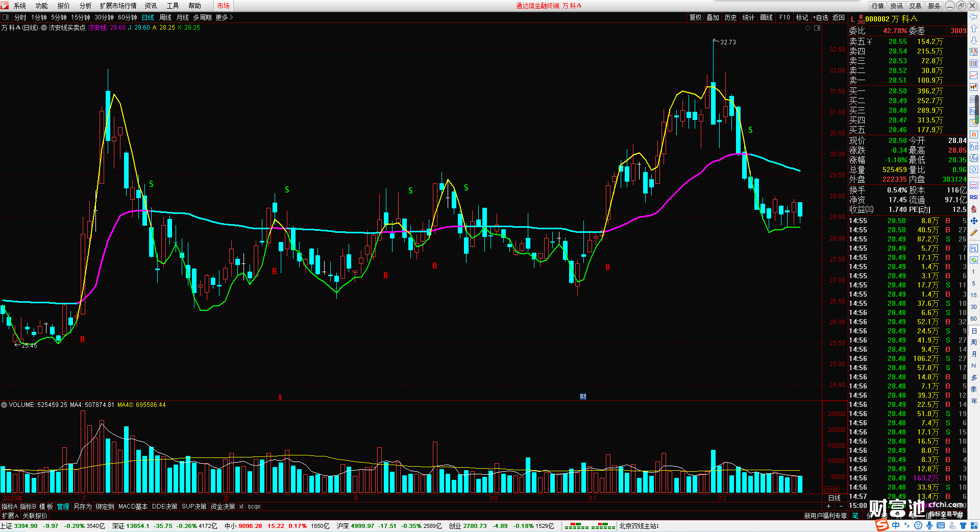Click the plus zoom button under chart

click(x=828, y=506)
